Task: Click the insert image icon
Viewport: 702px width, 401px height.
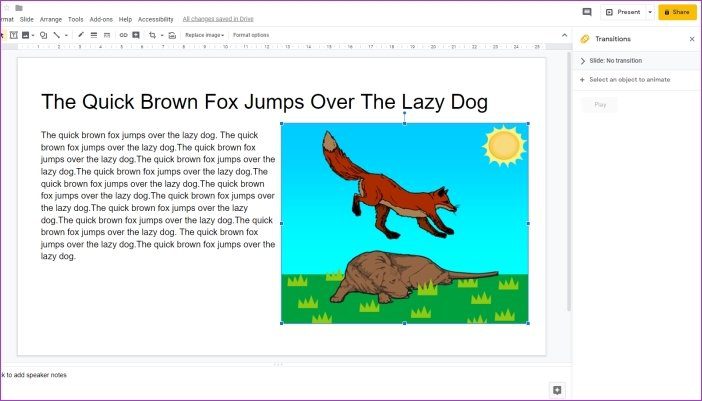Action: (x=26, y=35)
